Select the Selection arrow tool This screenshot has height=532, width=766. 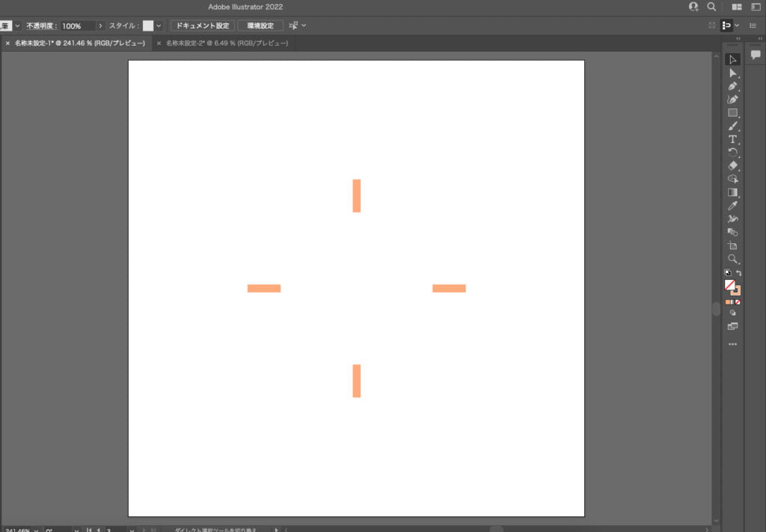click(x=732, y=60)
